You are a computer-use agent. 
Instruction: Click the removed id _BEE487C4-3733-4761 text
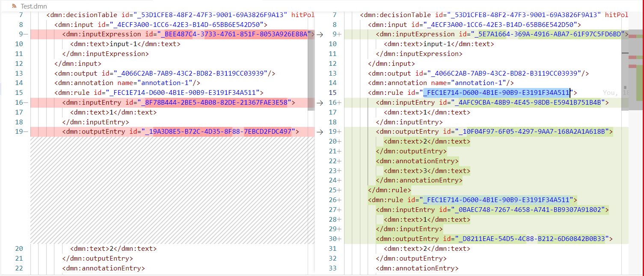tap(234, 34)
